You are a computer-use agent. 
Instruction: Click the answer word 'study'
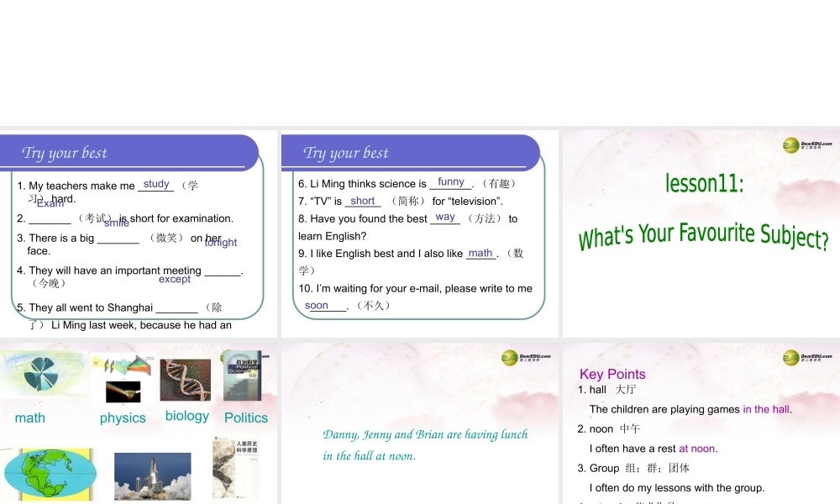[156, 184]
